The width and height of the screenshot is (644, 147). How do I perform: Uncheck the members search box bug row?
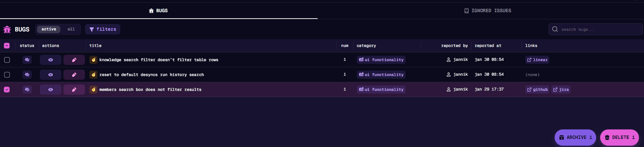(x=7, y=90)
